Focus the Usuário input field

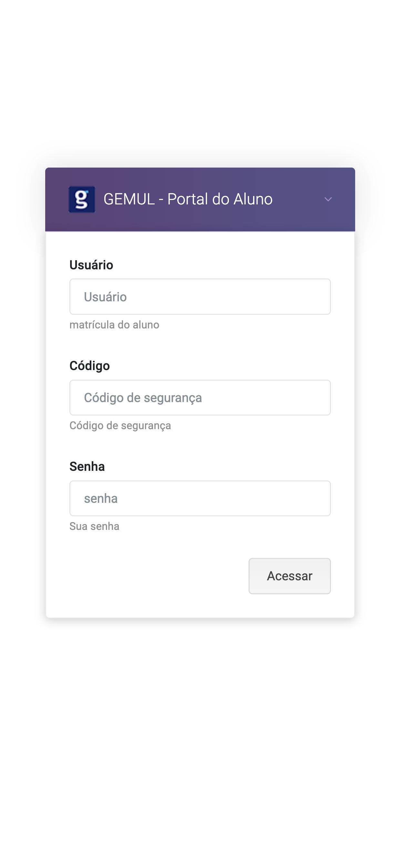(x=200, y=296)
